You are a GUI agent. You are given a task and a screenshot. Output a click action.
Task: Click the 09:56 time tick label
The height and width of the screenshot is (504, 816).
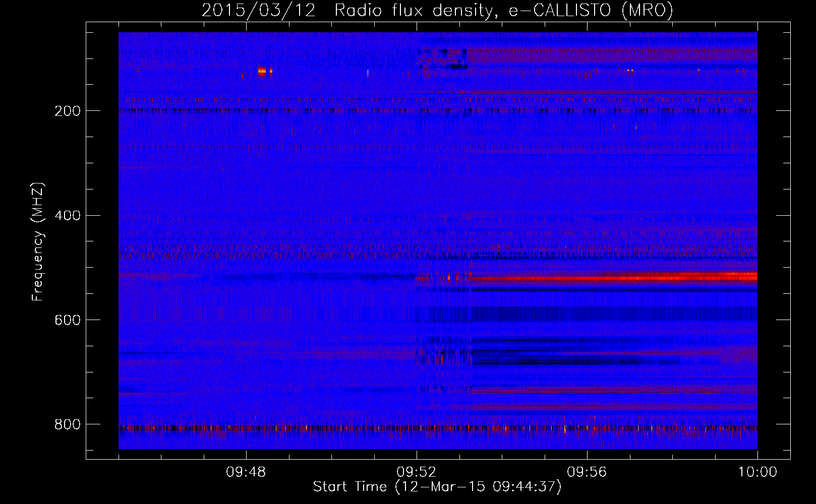click(x=587, y=472)
